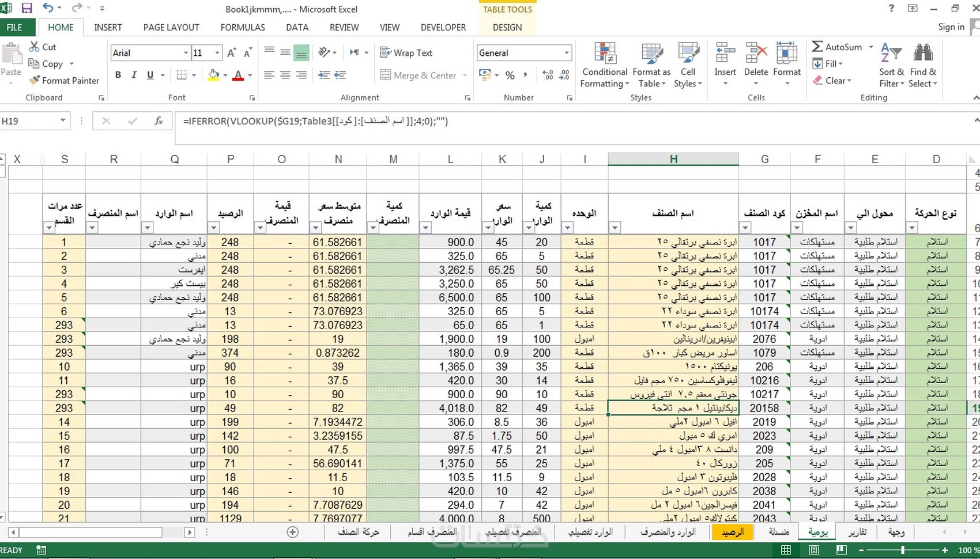Expand the Merge & Center dropdown arrow

point(465,75)
